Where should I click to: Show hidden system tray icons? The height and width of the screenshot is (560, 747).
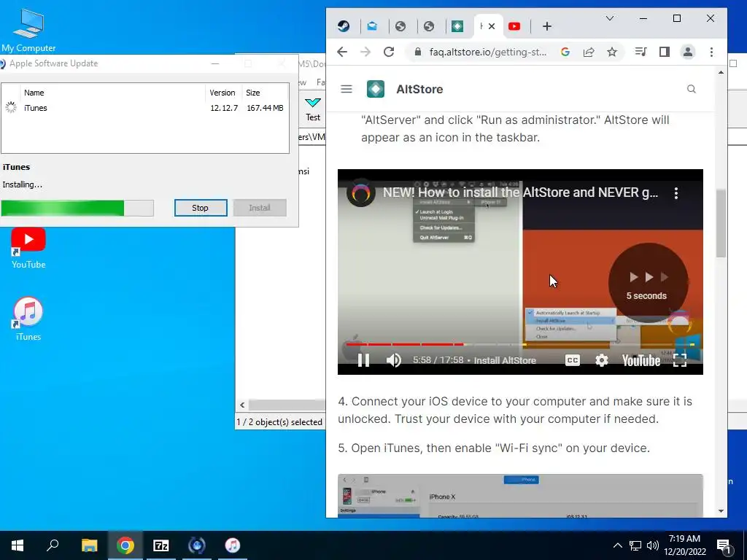point(617,545)
